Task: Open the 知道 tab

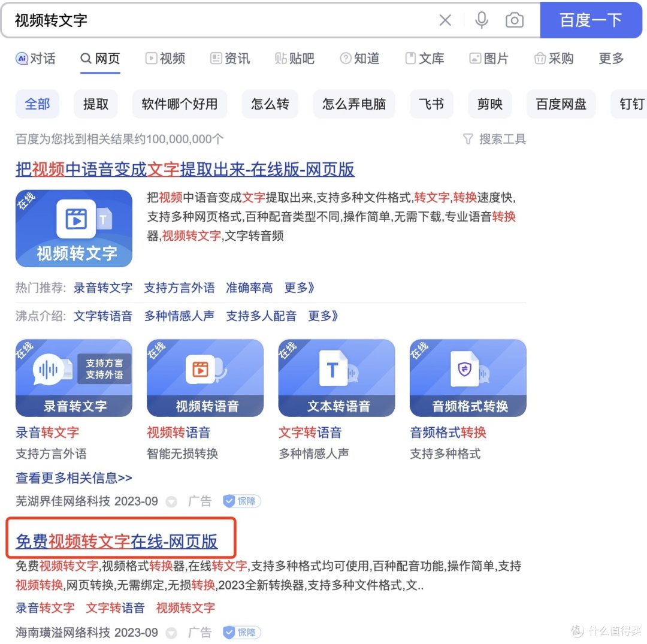Action: click(359, 58)
